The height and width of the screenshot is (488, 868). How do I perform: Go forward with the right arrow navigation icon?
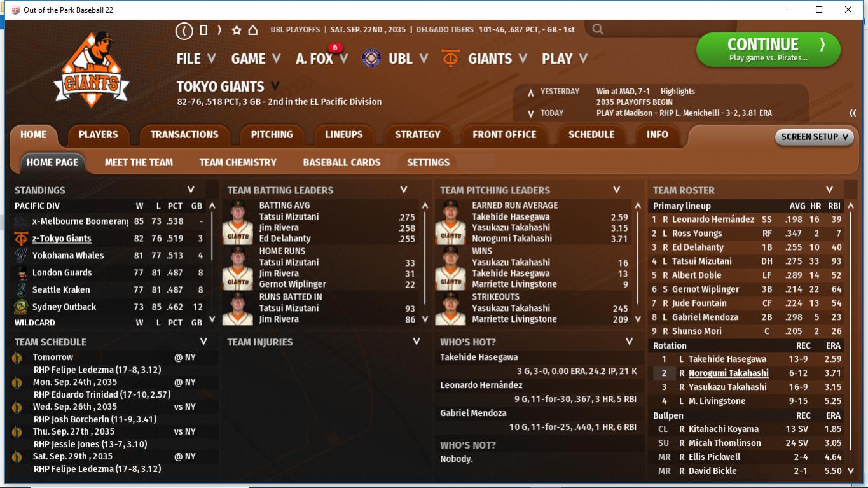tap(219, 30)
